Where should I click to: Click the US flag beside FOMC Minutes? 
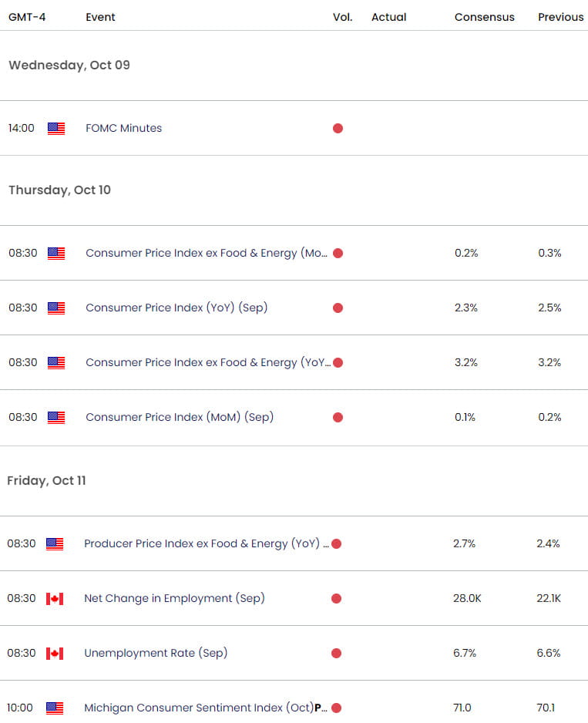(55, 129)
